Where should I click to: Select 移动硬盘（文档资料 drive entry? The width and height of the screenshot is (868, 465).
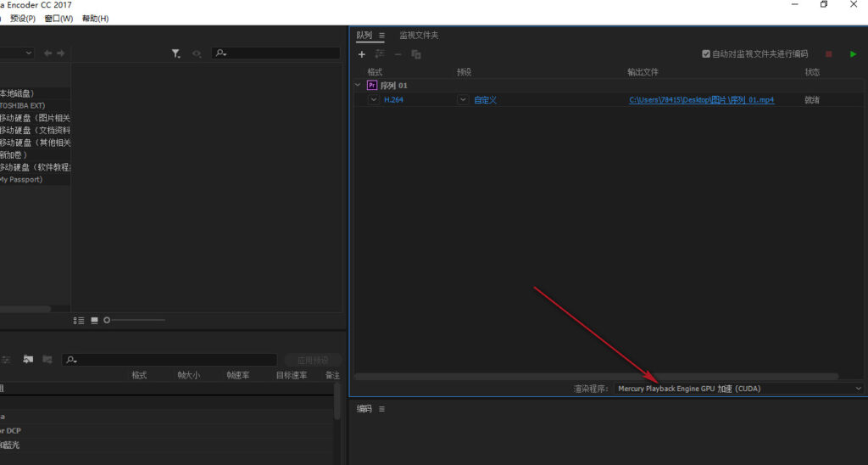click(x=35, y=130)
